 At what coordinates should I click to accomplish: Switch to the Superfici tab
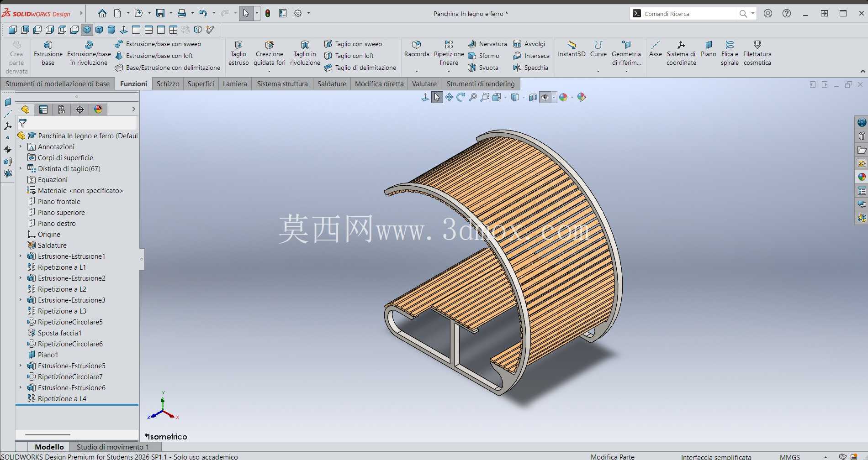(201, 84)
